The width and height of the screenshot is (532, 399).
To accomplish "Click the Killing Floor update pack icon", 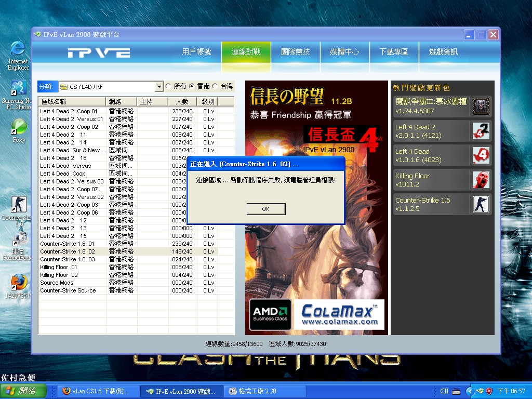I will pos(481,180).
